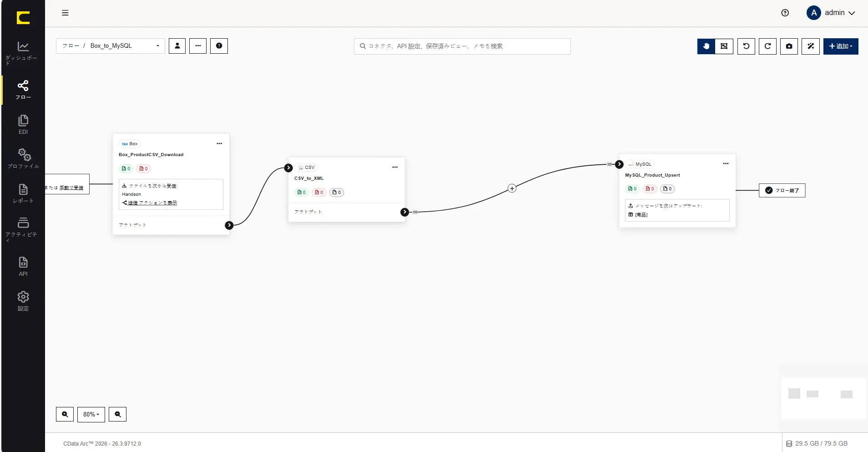This screenshot has height=452, width=868.
Task: Auto-arrange flow with the magic wand
Action: point(811,46)
